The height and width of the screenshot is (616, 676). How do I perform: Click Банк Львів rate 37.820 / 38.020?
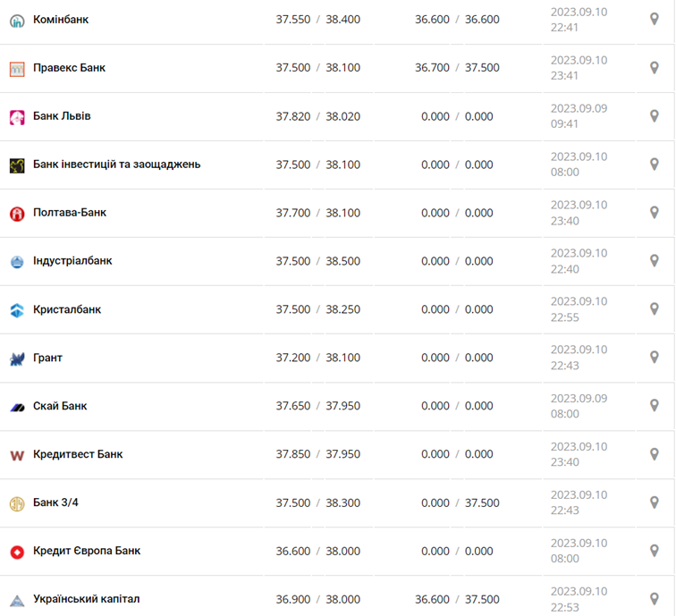click(x=317, y=116)
